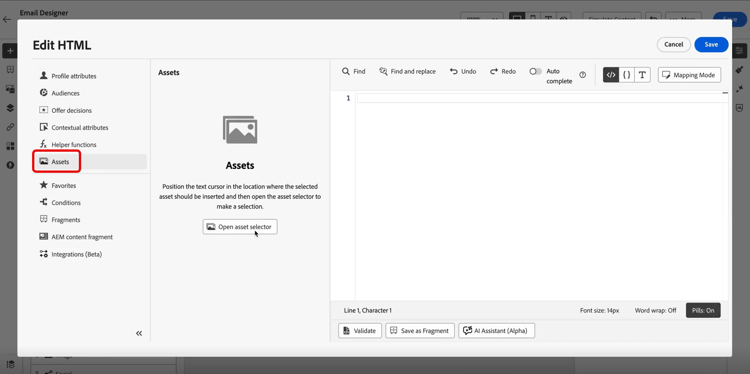Viewport: 750px width, 374px height.
Task: Click brush styles icon in Email Designer
Action: coord(739,70)
